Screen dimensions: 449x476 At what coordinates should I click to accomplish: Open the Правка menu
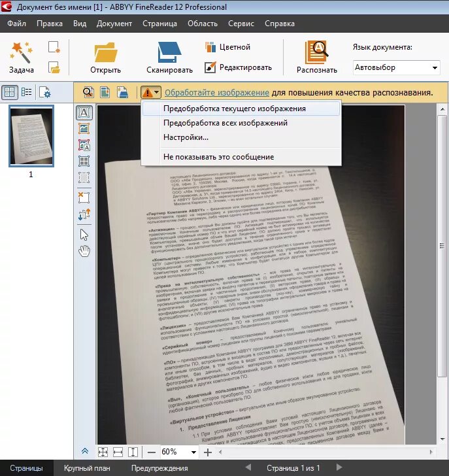(x=50, y=24)
